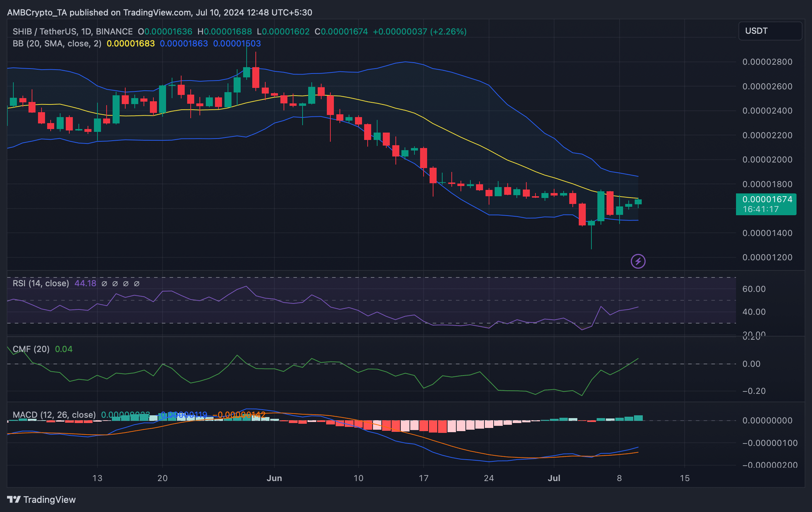
Task: Open the BB (20, SMA, close, 2) indicator legend
Action: click(57, 44)
